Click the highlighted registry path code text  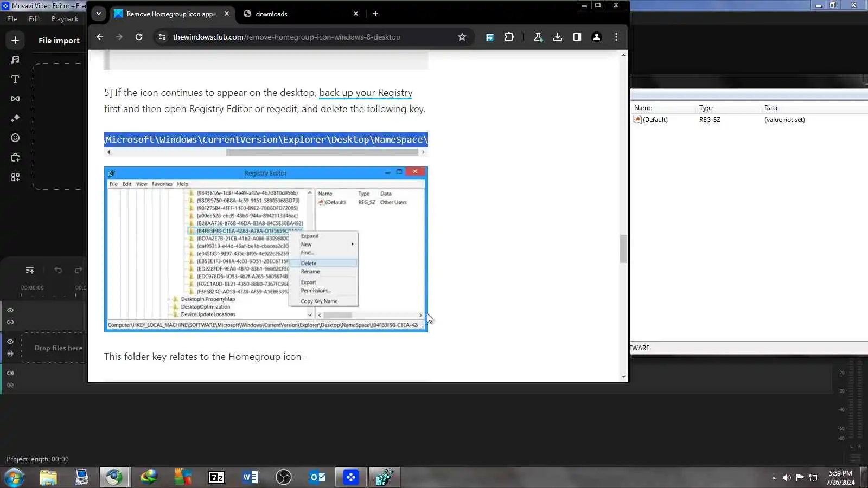pyautogui.click(x=266, y=139)
